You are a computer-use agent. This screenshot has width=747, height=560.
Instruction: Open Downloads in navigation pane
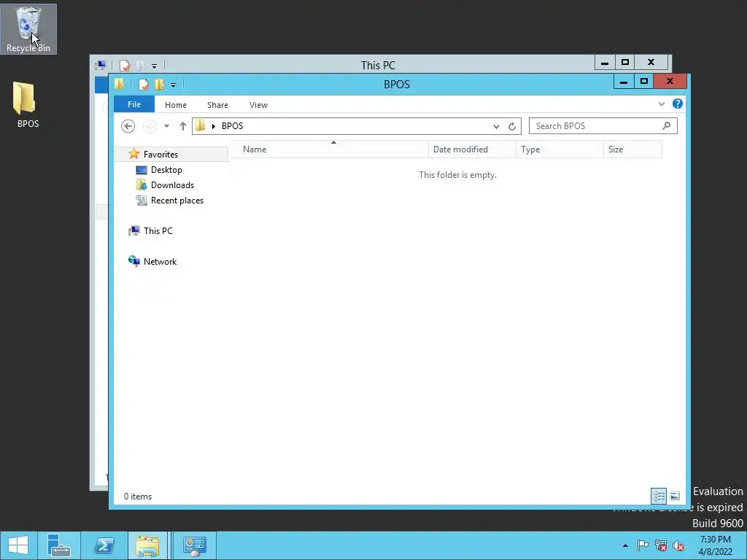click(x=172, y=185)
